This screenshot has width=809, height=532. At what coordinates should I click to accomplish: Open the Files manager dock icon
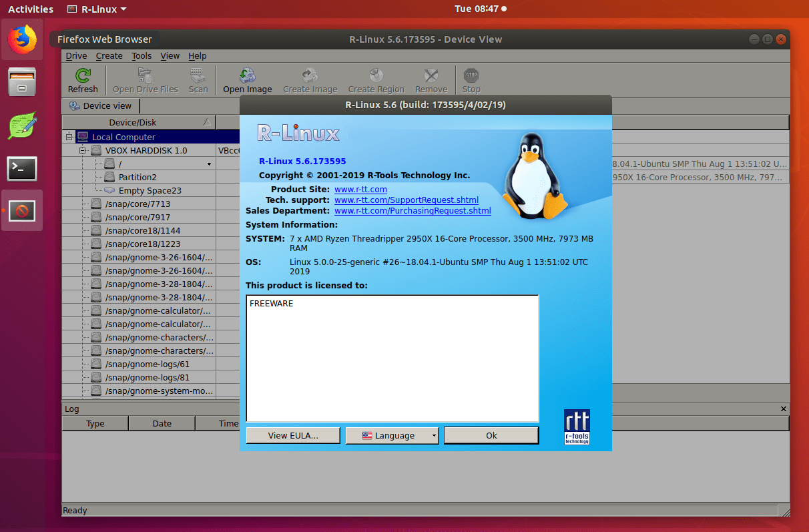(22, 82)
